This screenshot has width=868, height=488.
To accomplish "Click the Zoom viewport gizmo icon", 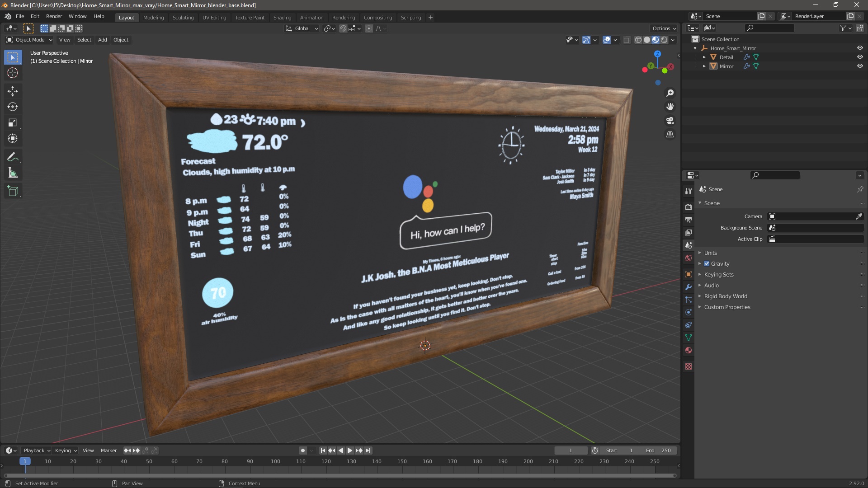I will point(670,93).
